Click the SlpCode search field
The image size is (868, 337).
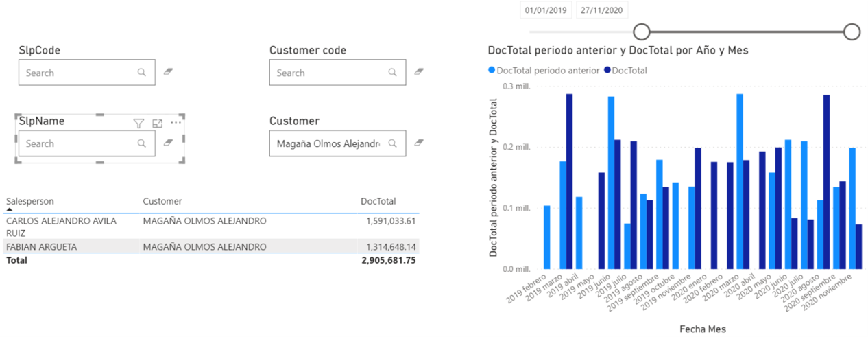click(x=87, y=72)
